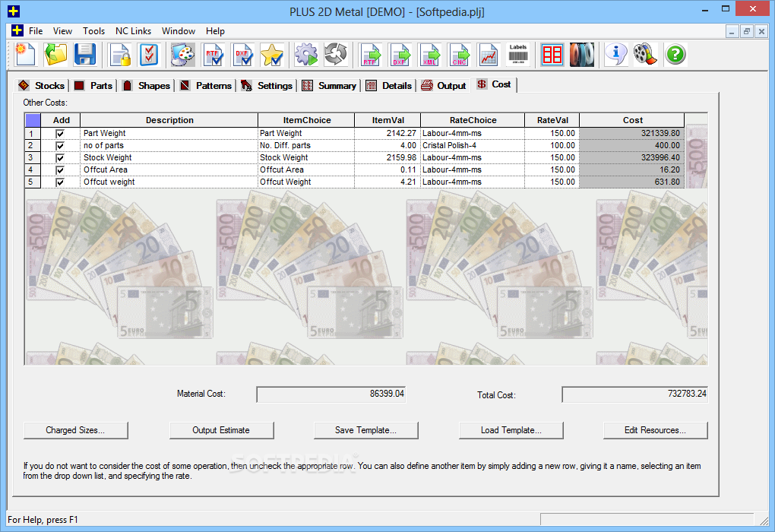Switch to the Output tab
Screen dimensions: 775x532
click(444, 86)
